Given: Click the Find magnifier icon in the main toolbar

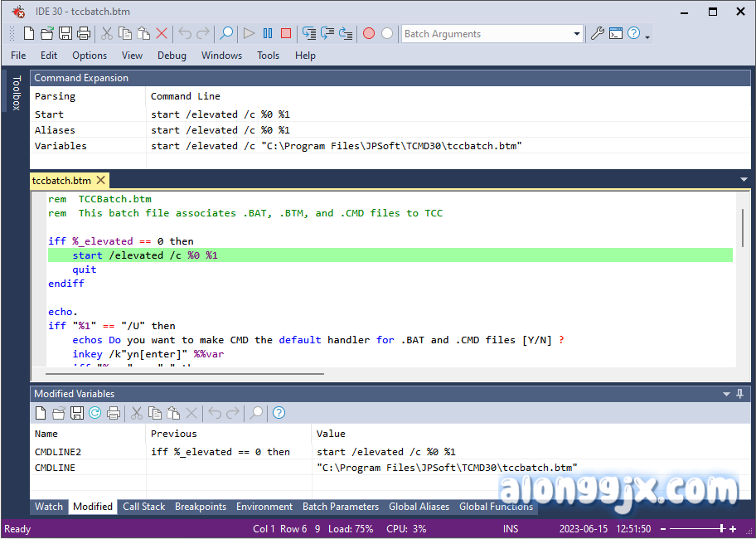Looking at the screenshot, I should pyautogui.click(x=225, y=34).
